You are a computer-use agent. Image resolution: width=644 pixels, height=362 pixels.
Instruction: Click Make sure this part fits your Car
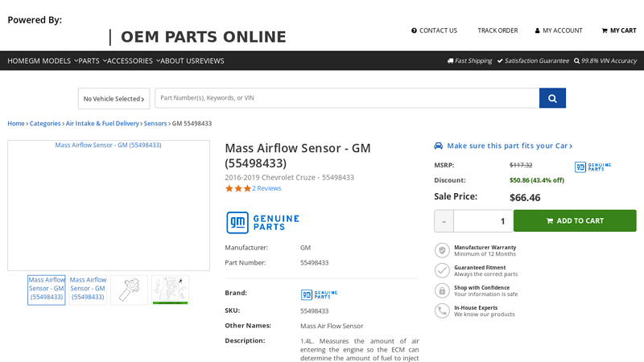coord(510,146)
